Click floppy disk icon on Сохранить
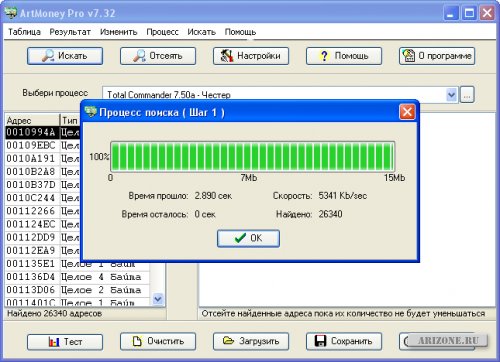The width and height of the screenshot is (500, 362). tap(320, 341)
